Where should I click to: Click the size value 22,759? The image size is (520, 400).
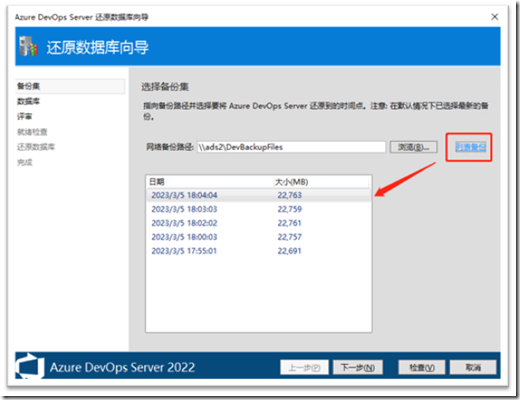(x=290, y=209)
